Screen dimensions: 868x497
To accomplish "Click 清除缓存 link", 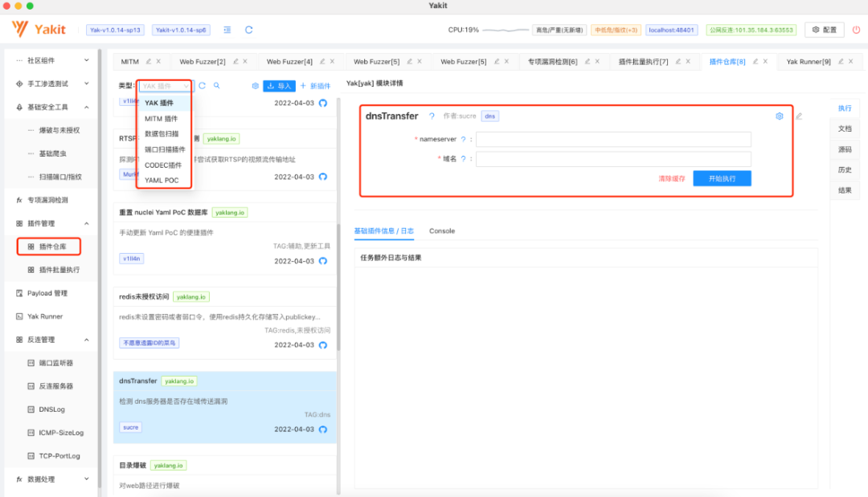I will 671,178.
